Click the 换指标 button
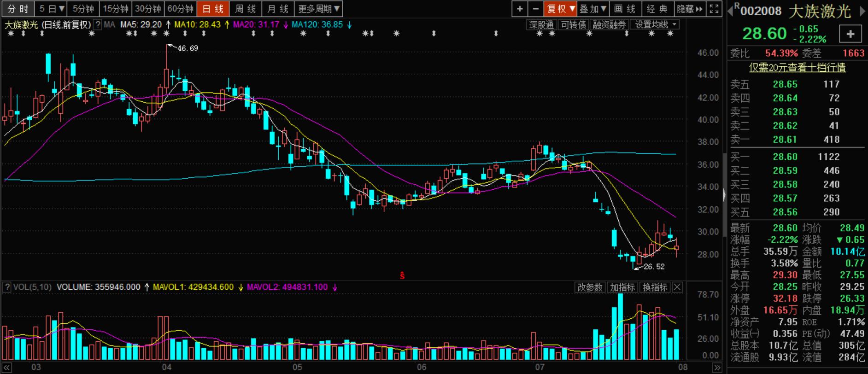 655,287
